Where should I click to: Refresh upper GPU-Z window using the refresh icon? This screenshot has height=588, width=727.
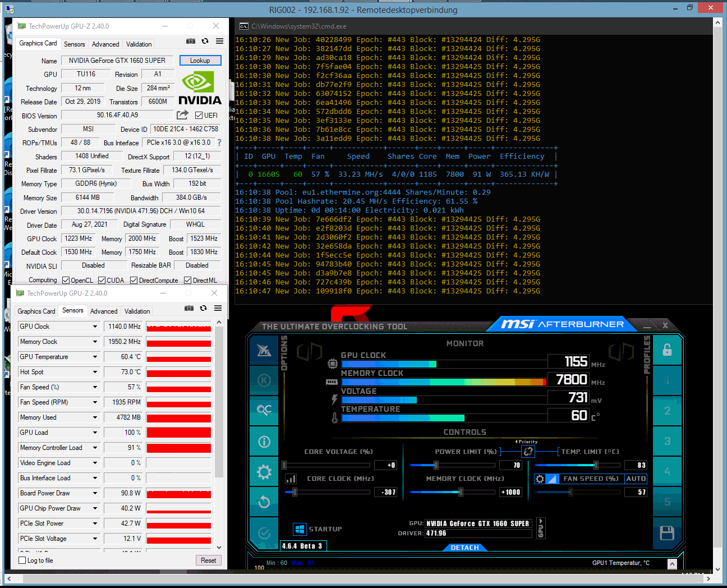pos(205,41)
